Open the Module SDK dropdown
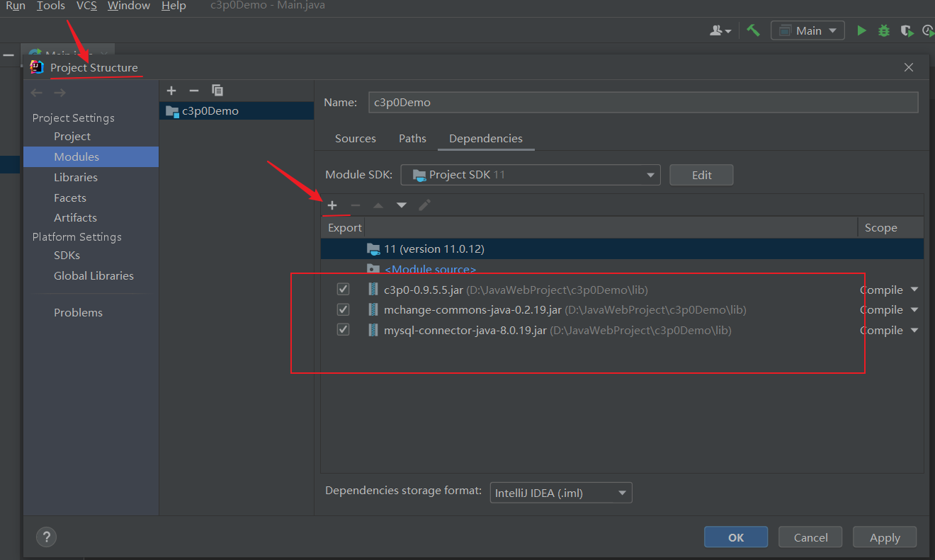This screenshot has height=560, width=935. point(531,175)
